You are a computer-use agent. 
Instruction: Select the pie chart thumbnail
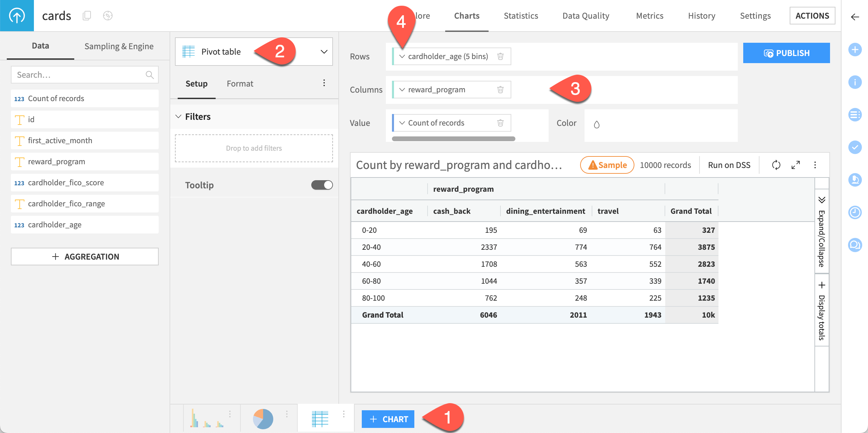pos(263,419)
